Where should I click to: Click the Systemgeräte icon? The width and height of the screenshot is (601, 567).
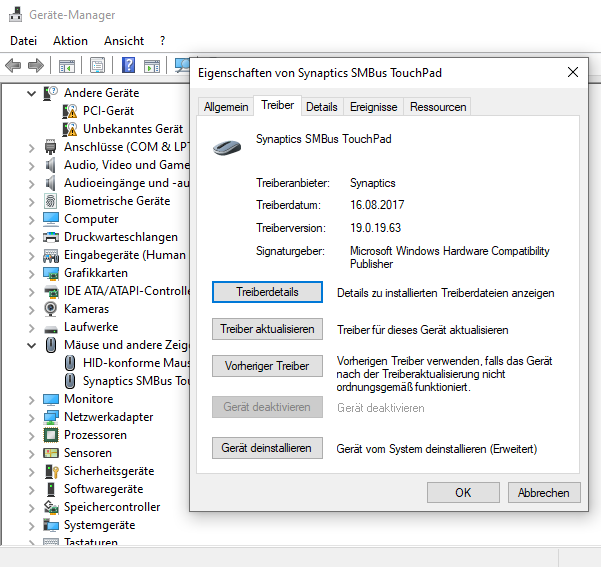51,525
